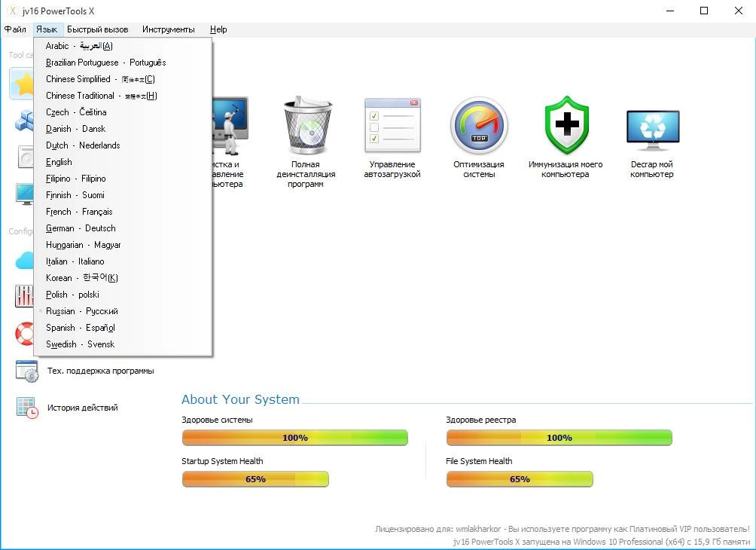Select checked Russian Русский entry
Screen dimensions: 756x550
[x=123, y=311]
